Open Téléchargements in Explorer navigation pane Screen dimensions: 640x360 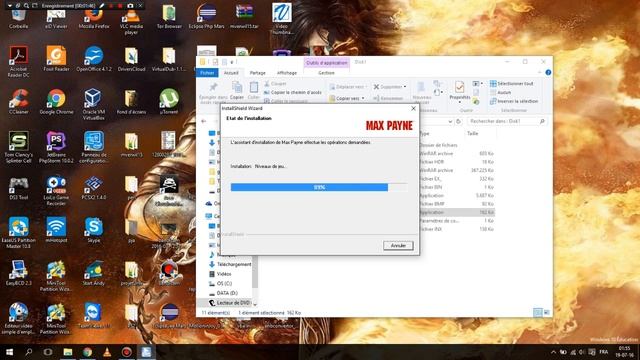pyautogui.click(x=230, y=264)
